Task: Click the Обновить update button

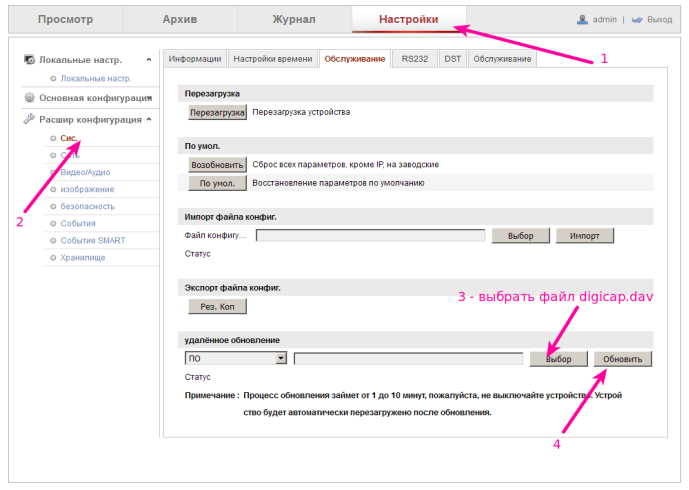Action: (622, 358)
